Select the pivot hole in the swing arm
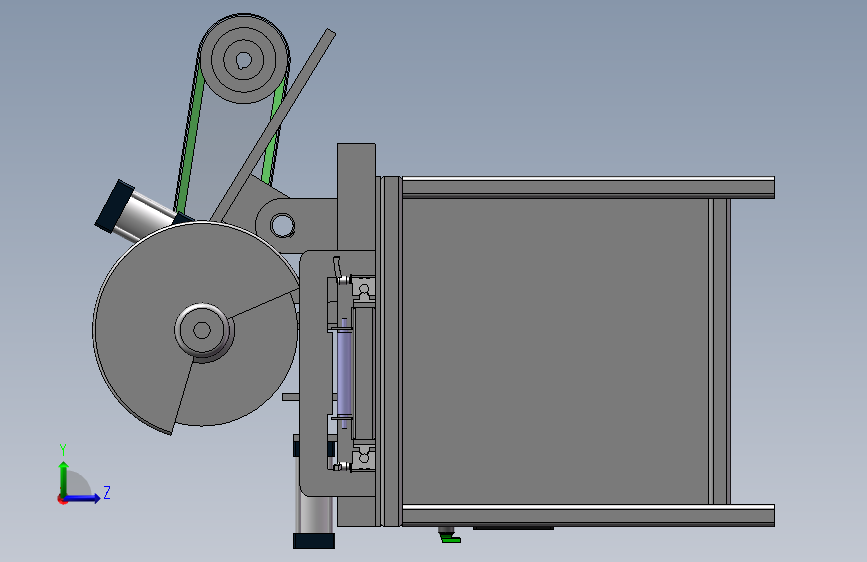Screen dimensions: 867x562 (x=283, y=226)
